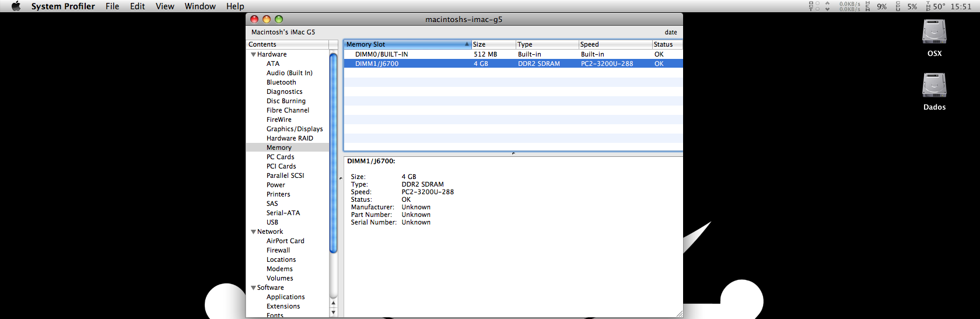Select Modems in the sidebar

tap(279, 269)
